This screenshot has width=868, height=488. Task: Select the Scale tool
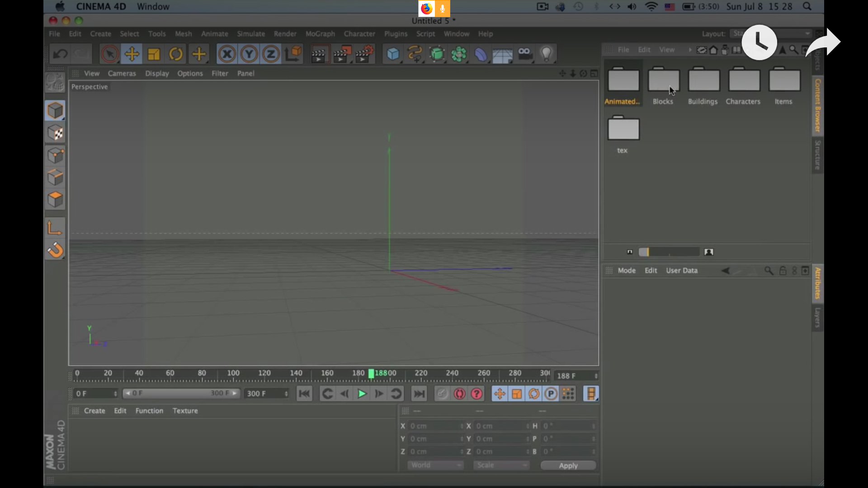(x=154, y=54)
